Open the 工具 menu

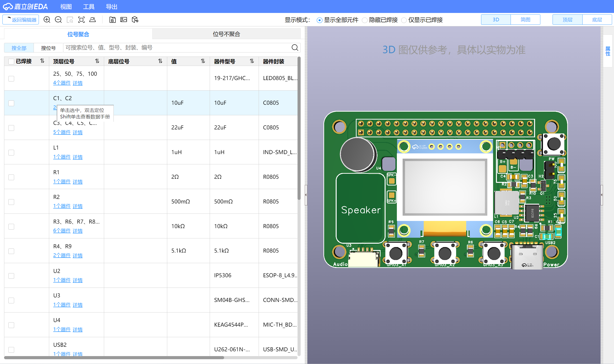[89, 7]
